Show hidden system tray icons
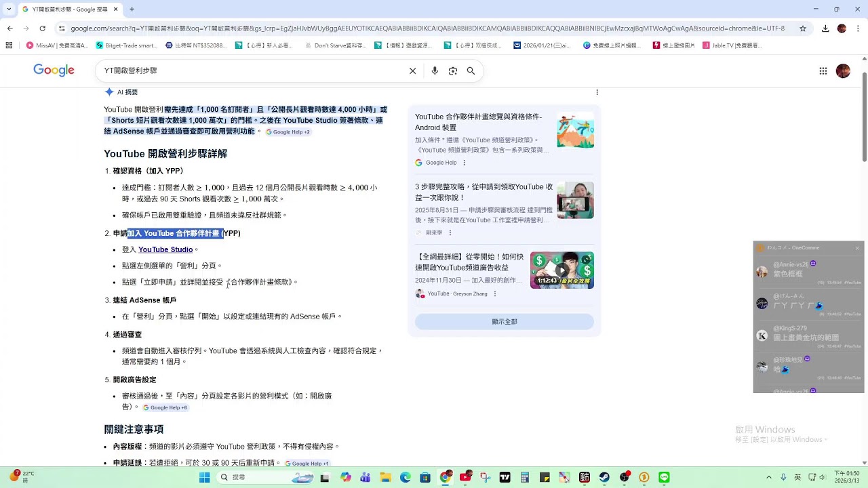Screen dimensions: 868x488 (768, 477)
